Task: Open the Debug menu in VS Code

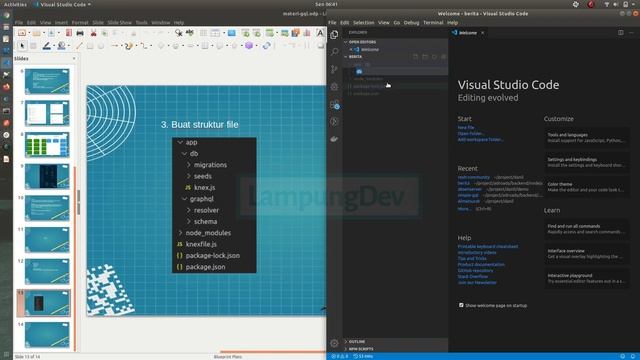Action: click(411, 23)
